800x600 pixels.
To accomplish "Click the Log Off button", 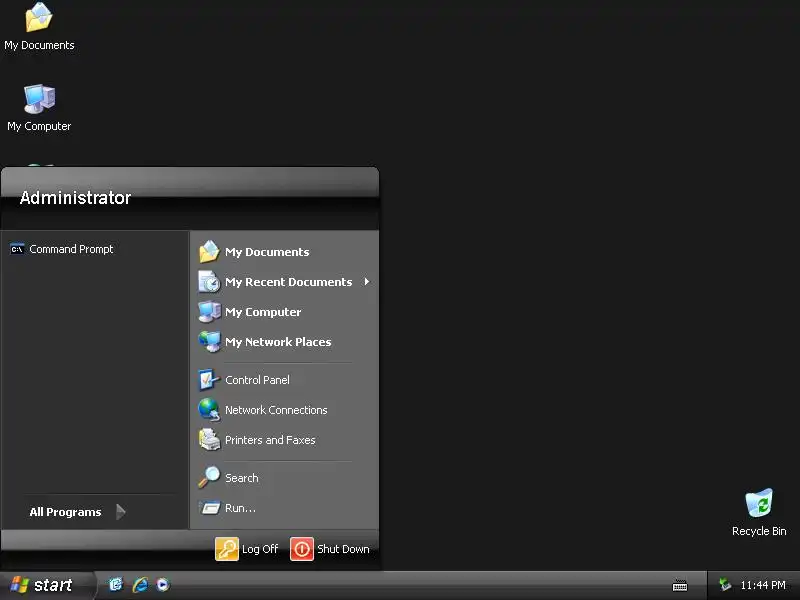I will tap(247, 549).
